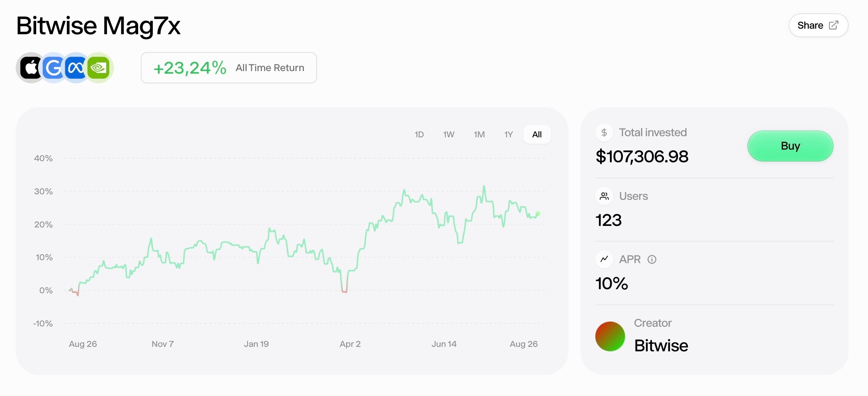Click the green Buy button
Viewport: 868px width, 396px height.
coord(790,146)
